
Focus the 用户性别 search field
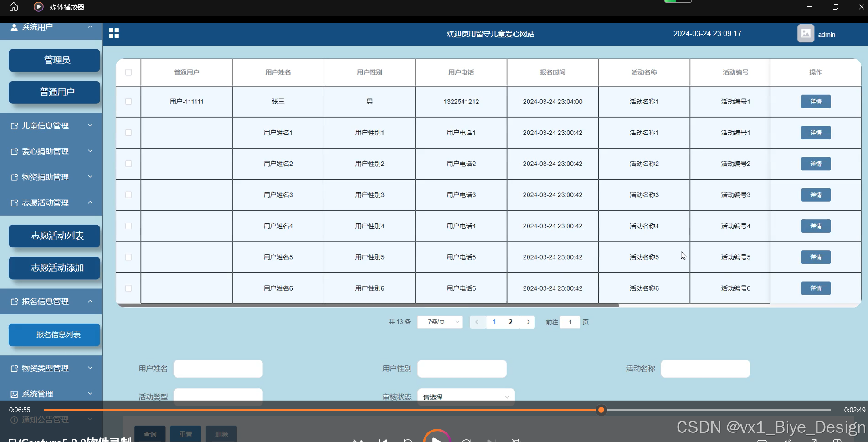(462, 369)
